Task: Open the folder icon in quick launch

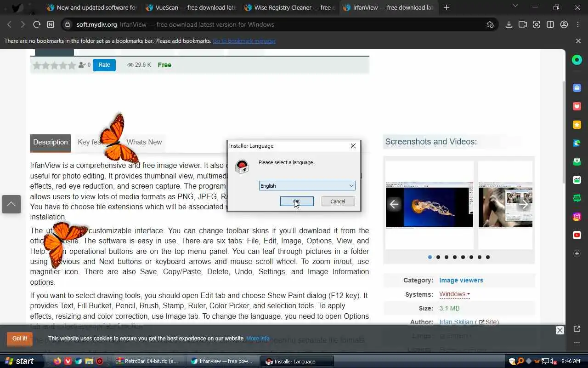Action: [x=89, y=361]
